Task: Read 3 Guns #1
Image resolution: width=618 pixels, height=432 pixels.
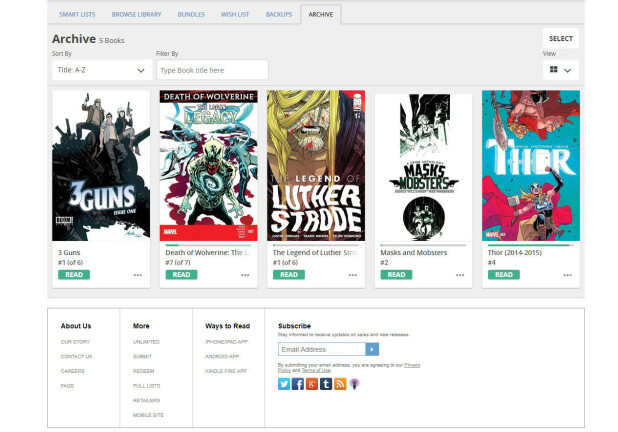Action: [74, 275]
